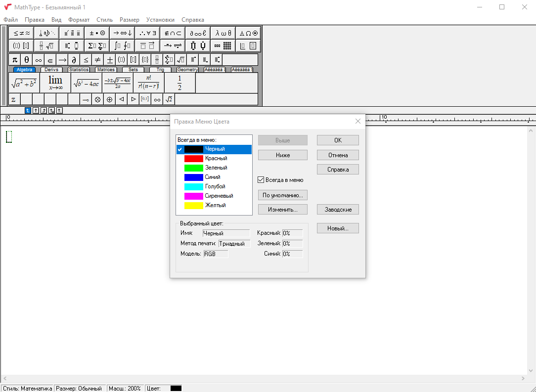This screenshot has width=536, height=392.
Task: Insert parentheses template from small bar
Action: (121, 60)
